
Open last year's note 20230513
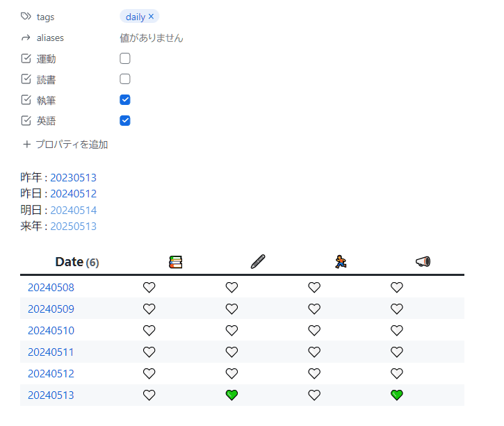73,177
